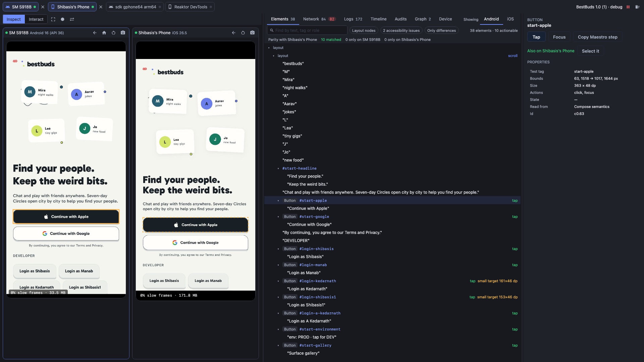Click back arrow on Shibasis's Phone panel
The image size is (644, 362).
pos(233,33)
